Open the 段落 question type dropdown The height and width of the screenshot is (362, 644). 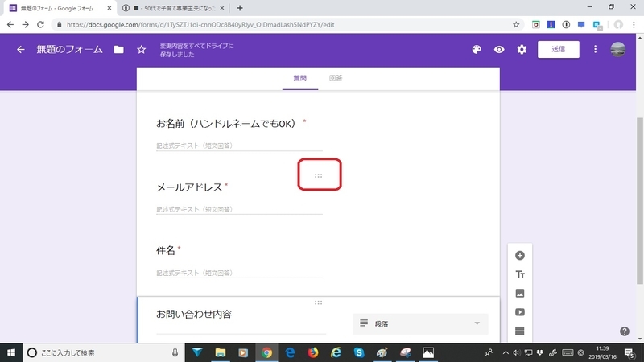tap(420, 324)
